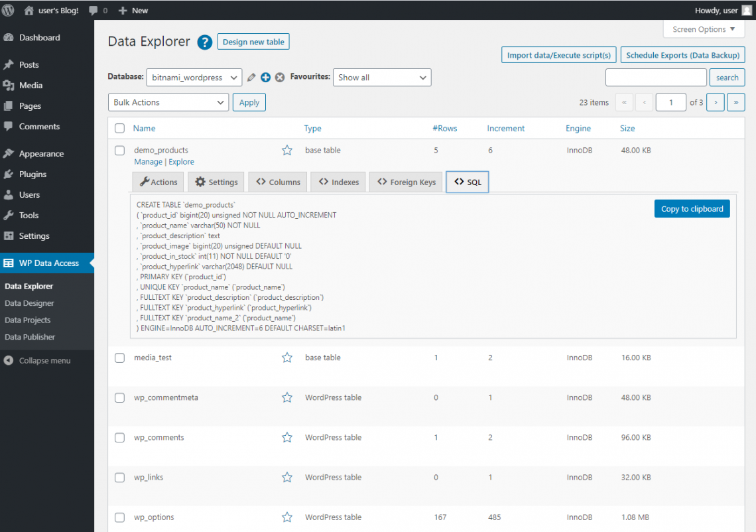Viewport: 756px width, 532px height.
Task: Open the Manage link under demo_products
Action: [148, 162]
